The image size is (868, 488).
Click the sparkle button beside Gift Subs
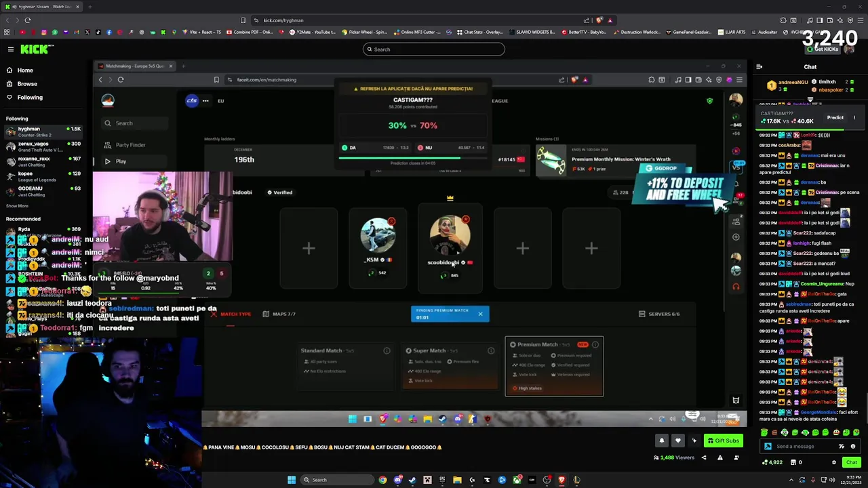click(x=694, y=441)
